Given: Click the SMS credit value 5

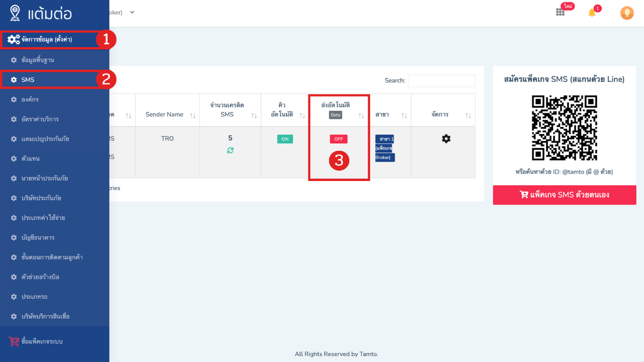Looking at the screenshot, I should [230, 138].
